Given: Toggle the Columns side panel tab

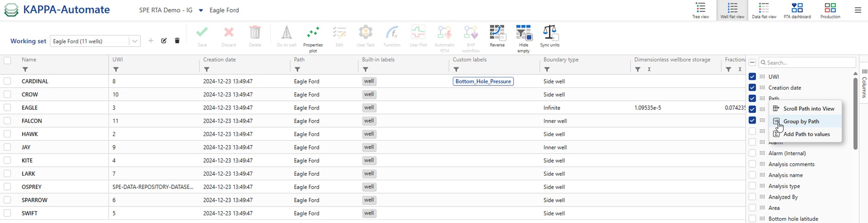Looking at the screenshot, I should 864,83.
